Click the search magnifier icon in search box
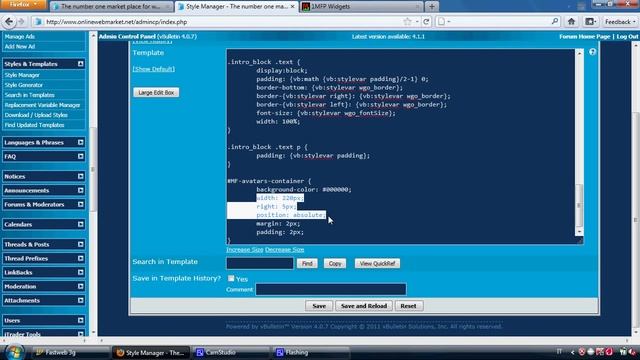The image size is (640, 360). tap(555, 21)
